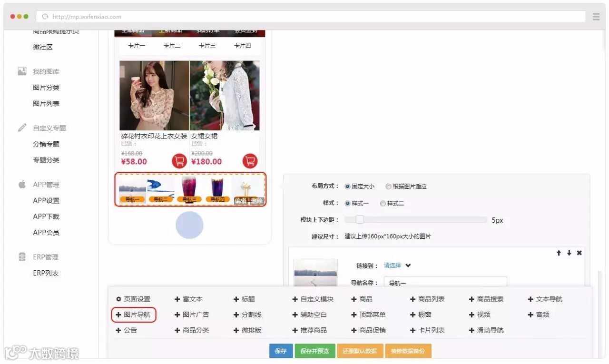Add a 视频 module
This screenshot has height=364, width=609.
pyautogui.click(x=480, y=315)
